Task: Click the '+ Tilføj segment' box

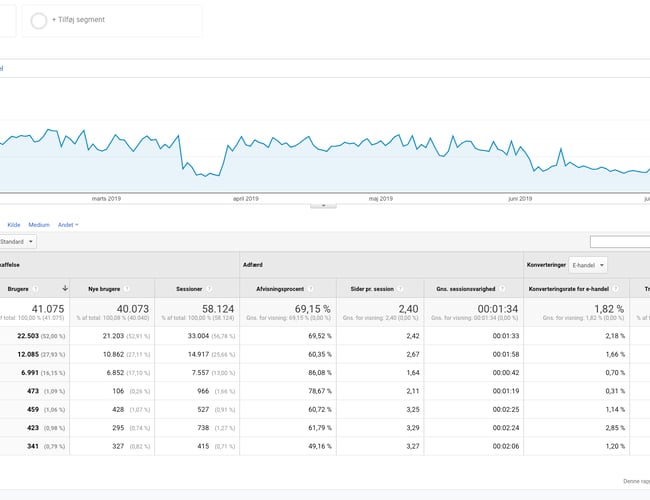Action: 112,20
